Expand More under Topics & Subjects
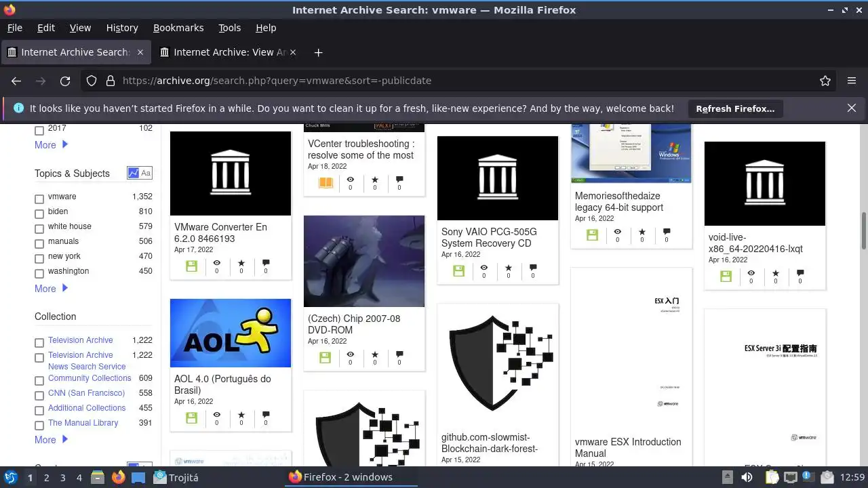Screen dimensions: 868x488 52,289
